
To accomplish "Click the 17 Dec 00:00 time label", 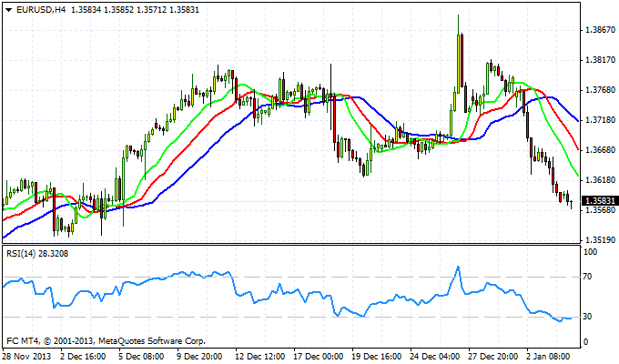I will [x=319, y=356].
